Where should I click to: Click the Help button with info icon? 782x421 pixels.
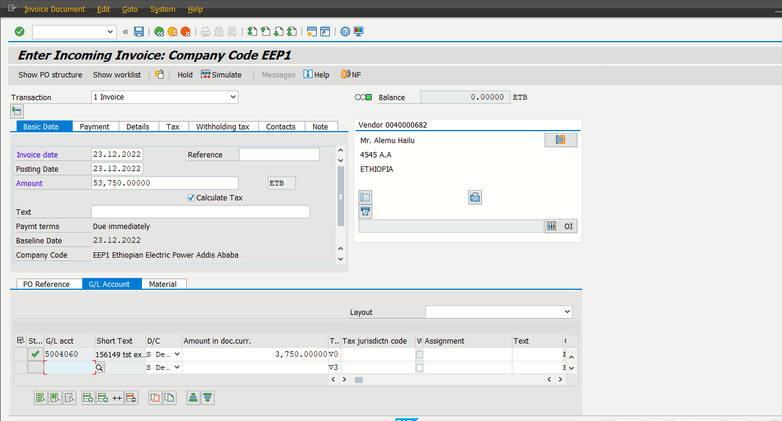[317, 75]
